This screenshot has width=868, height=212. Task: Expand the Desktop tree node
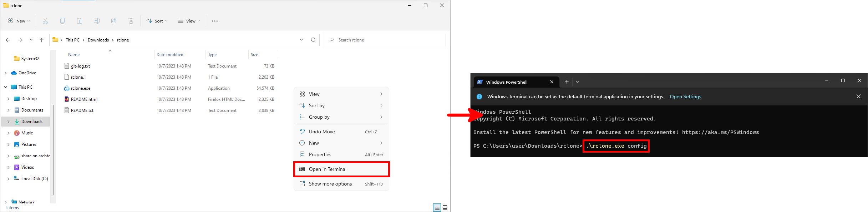[8, 99]
